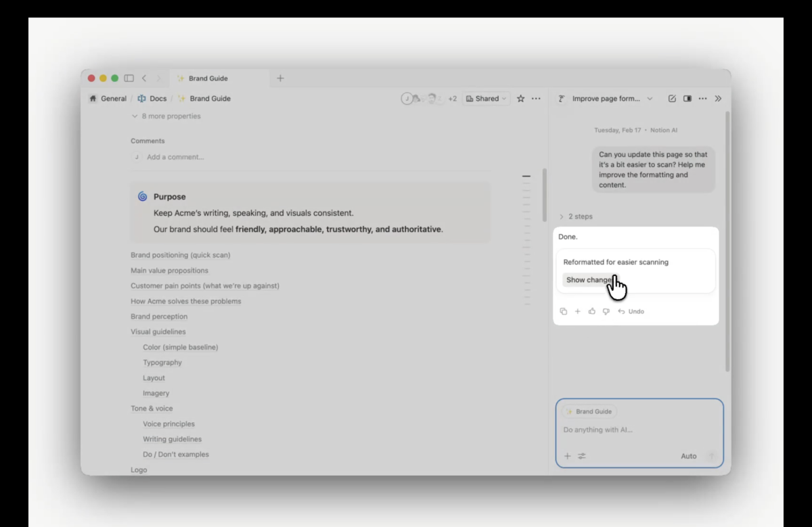
Task: Expand the 2 steps disclosure
Action: [576, 216]
